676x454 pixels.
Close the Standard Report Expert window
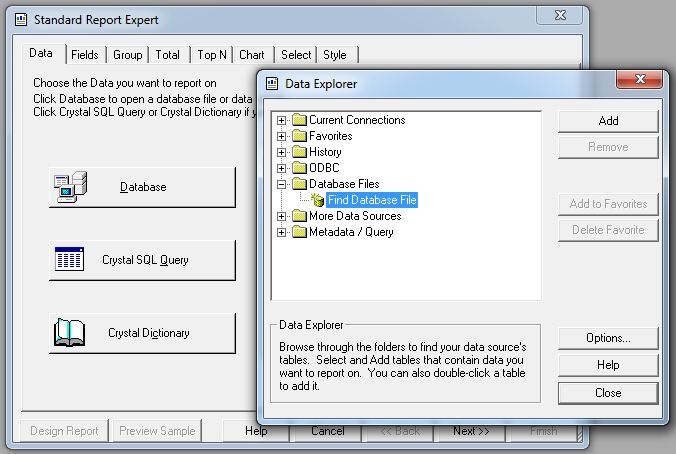tap(560, 15)
